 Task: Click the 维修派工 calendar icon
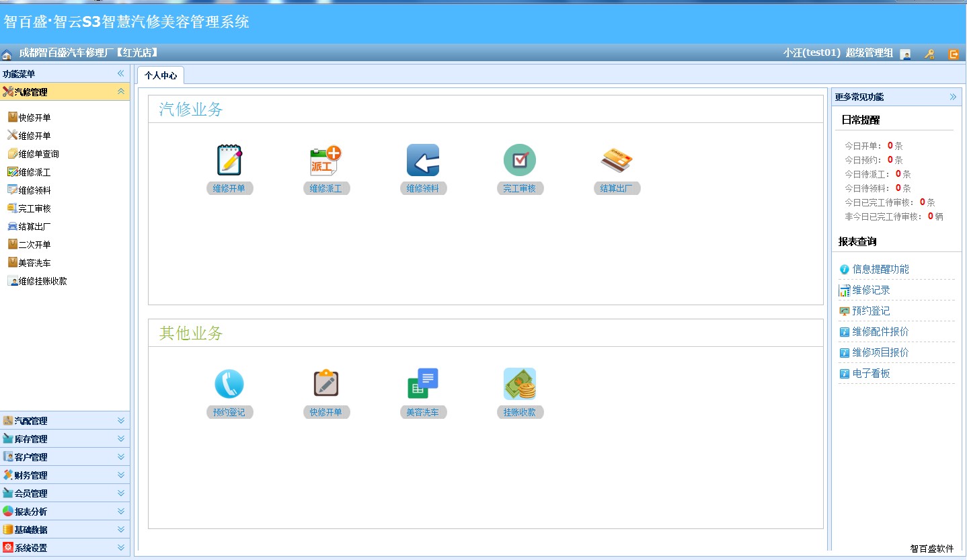point(325,160)
